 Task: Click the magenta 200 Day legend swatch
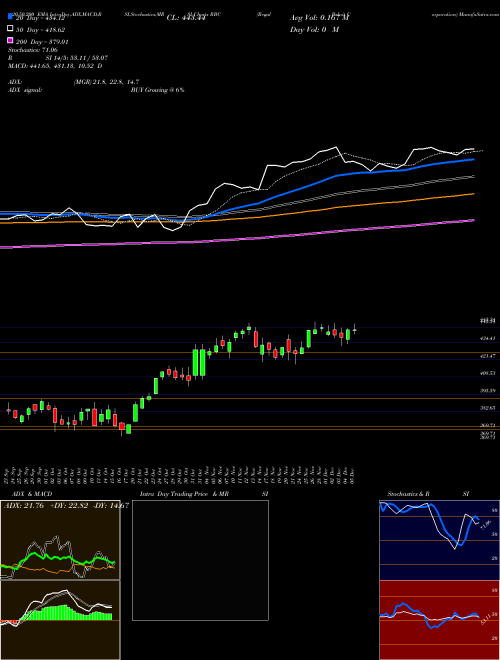[10, 41]
